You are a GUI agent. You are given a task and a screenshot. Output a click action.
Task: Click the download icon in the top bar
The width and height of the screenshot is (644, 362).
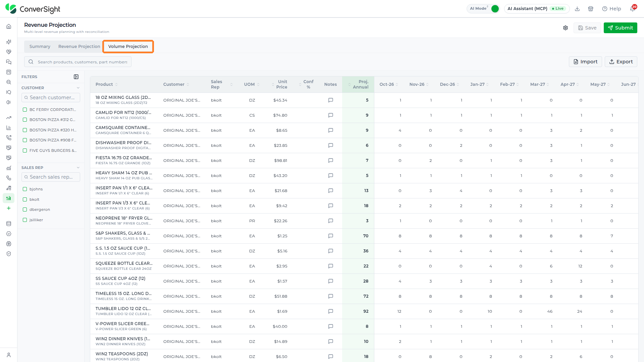pos(577,9)
